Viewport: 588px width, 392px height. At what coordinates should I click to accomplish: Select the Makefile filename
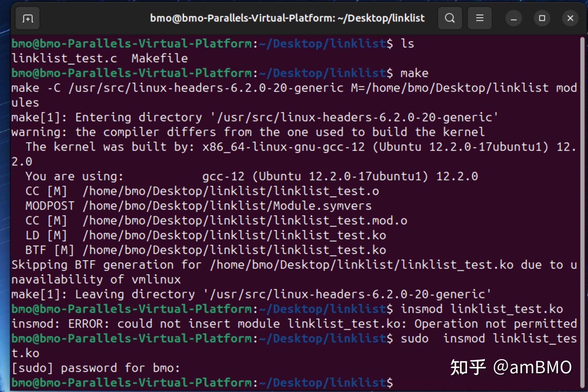tap(159, 58)
